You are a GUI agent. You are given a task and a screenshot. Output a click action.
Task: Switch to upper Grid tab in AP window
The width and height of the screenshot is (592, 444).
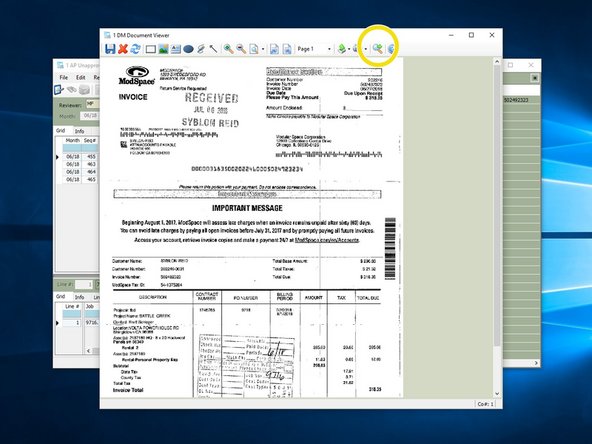tap(60, 131)
